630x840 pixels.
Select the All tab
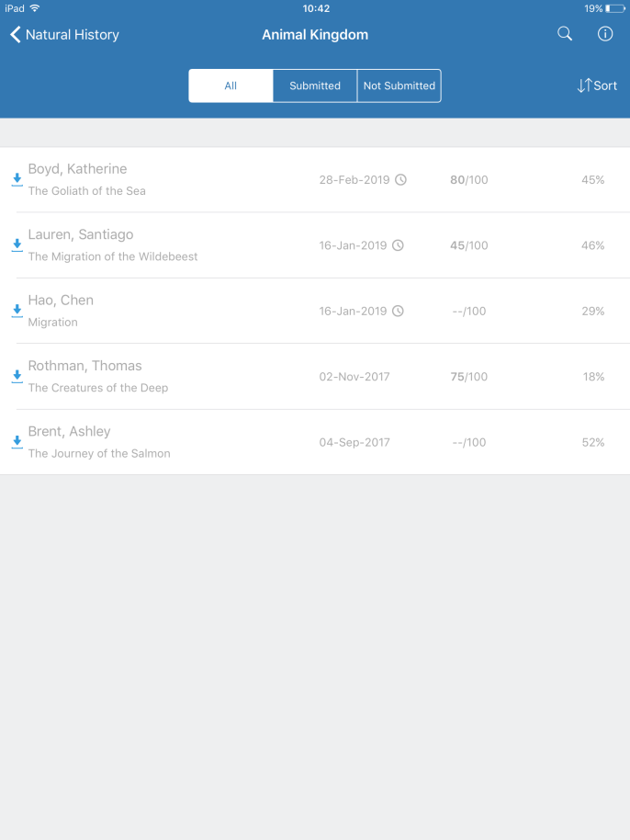point(231,85)
